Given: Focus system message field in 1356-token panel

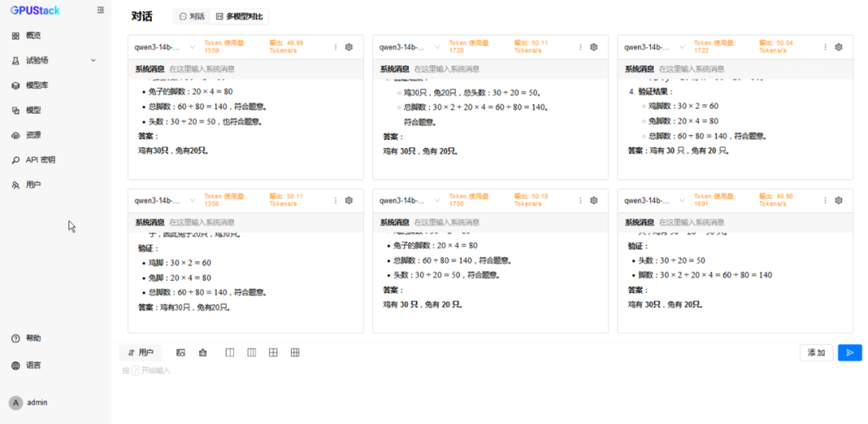Looking at the screenshot, I should tap(246, 222).
